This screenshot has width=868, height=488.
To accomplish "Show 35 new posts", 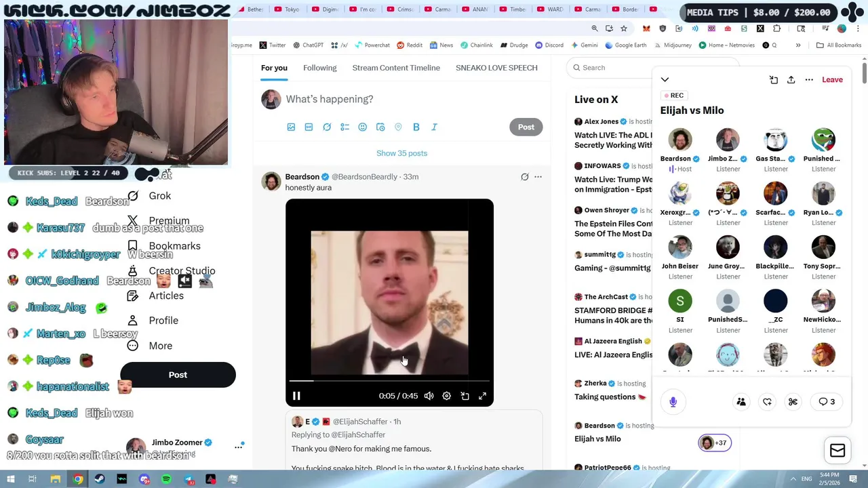I will coord(401,153).
